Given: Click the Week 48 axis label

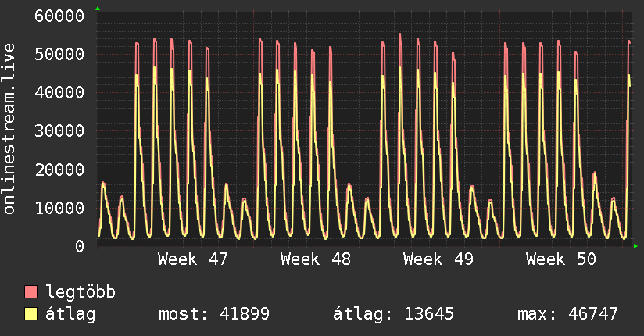Looking at the screenshot, I should (316, 259).
